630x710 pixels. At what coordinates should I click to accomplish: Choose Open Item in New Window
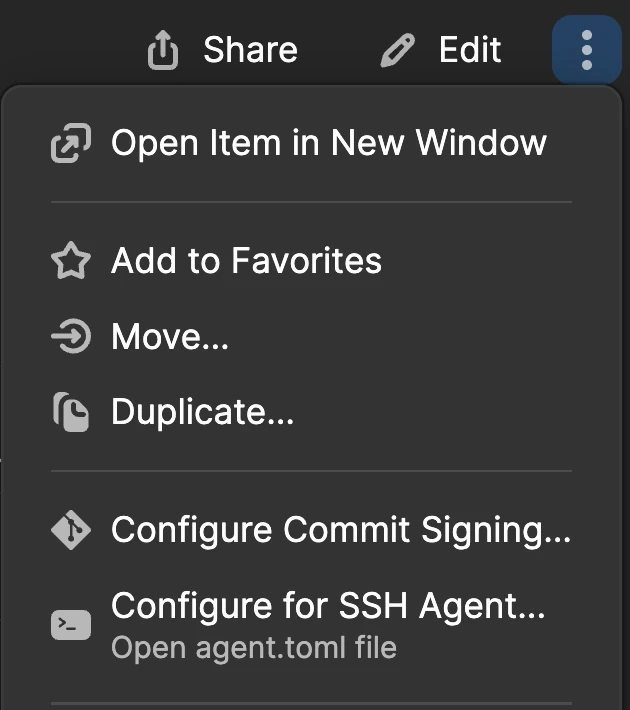tap(312, 143)
